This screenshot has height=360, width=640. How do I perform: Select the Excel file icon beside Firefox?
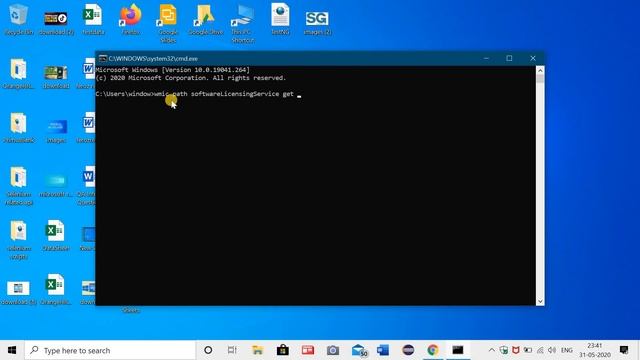pyautogui.click(x=93, y=19)
